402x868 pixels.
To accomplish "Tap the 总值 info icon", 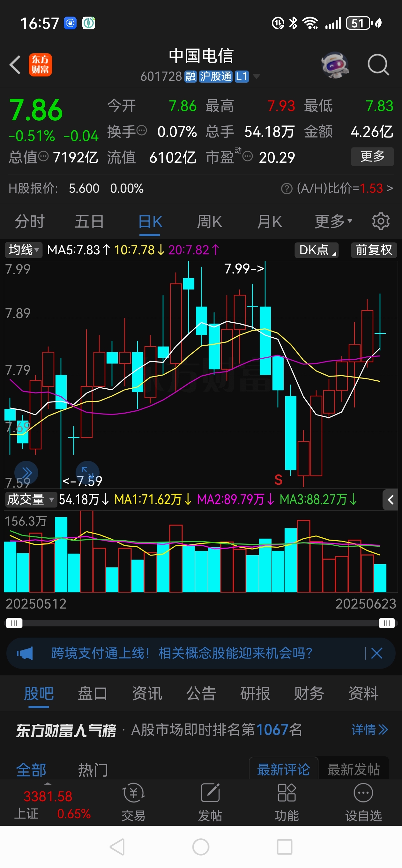I will [43, 156].
